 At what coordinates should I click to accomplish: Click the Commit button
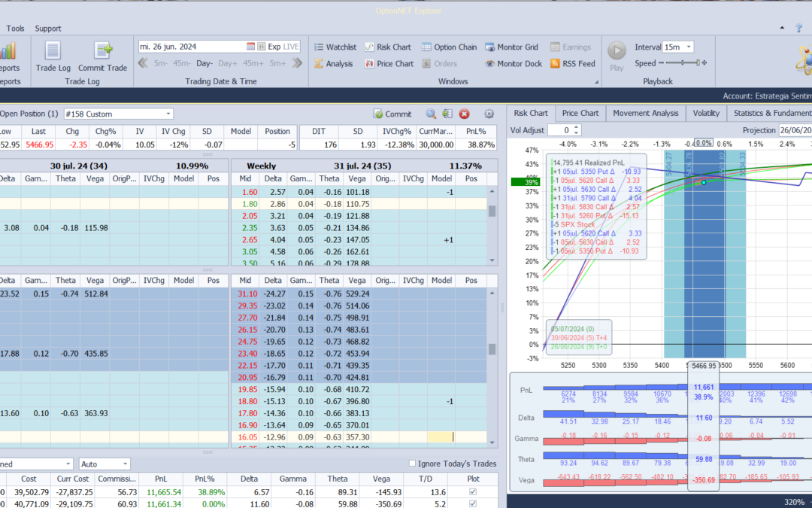click(392, 114)
